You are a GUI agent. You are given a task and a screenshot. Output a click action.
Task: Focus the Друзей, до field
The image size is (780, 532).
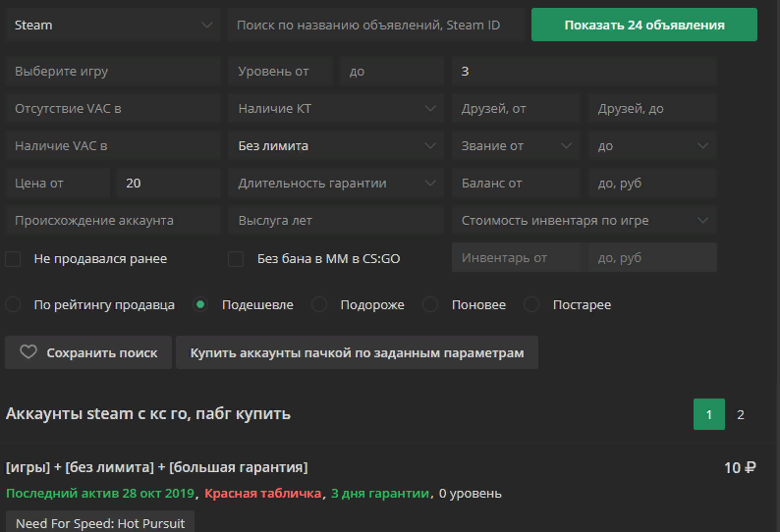(652, 108)
